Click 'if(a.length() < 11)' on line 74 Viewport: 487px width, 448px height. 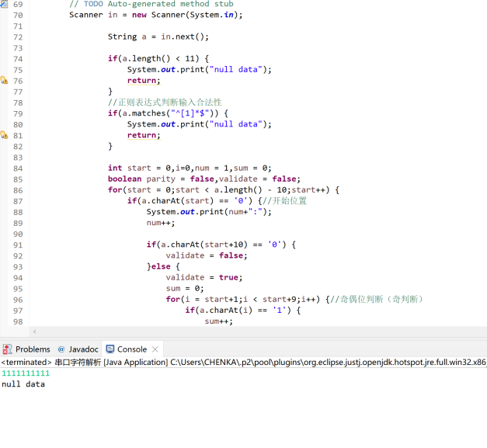[x=158, y=58]
